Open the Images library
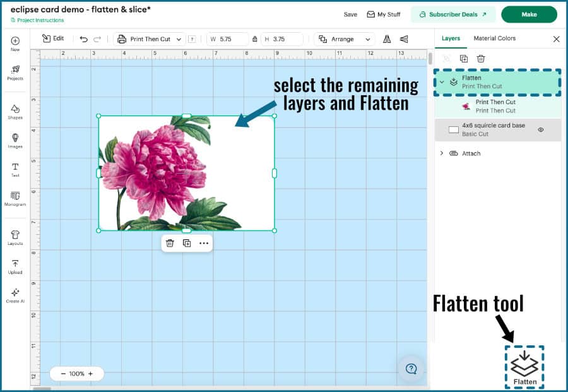The height and width of the screenshot is (392, 568). click(15, 141)
